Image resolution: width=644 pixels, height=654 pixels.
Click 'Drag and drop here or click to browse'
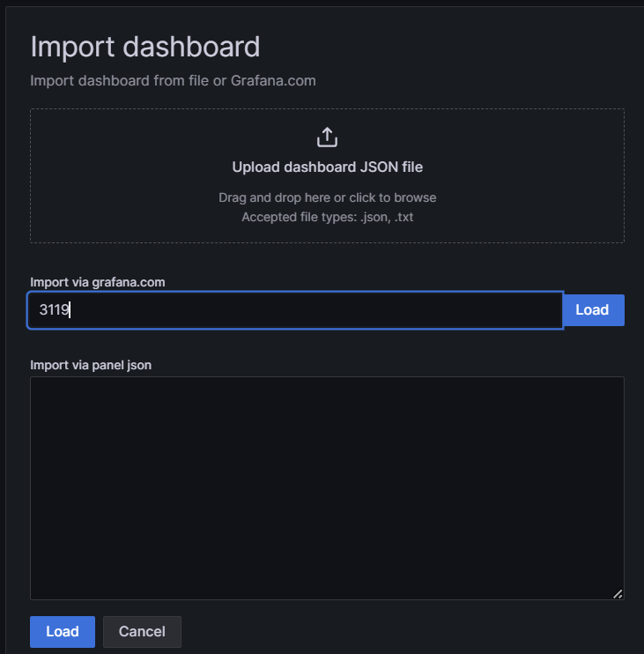pos(327,197)
